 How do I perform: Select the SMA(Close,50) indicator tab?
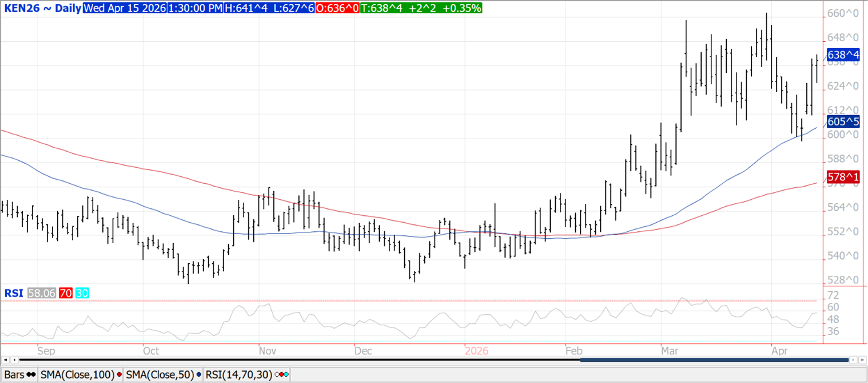coord(162,374)
